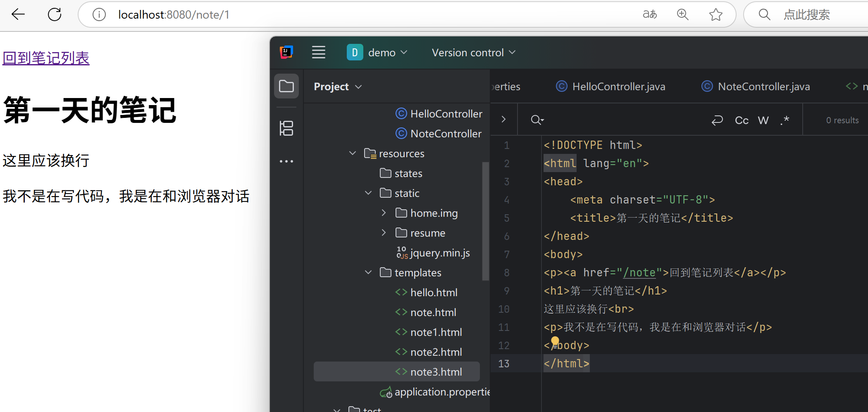The height and width of the screenshot is (412, 868).
Task: Open hello.html in templates
Action: tap(426, 292)
